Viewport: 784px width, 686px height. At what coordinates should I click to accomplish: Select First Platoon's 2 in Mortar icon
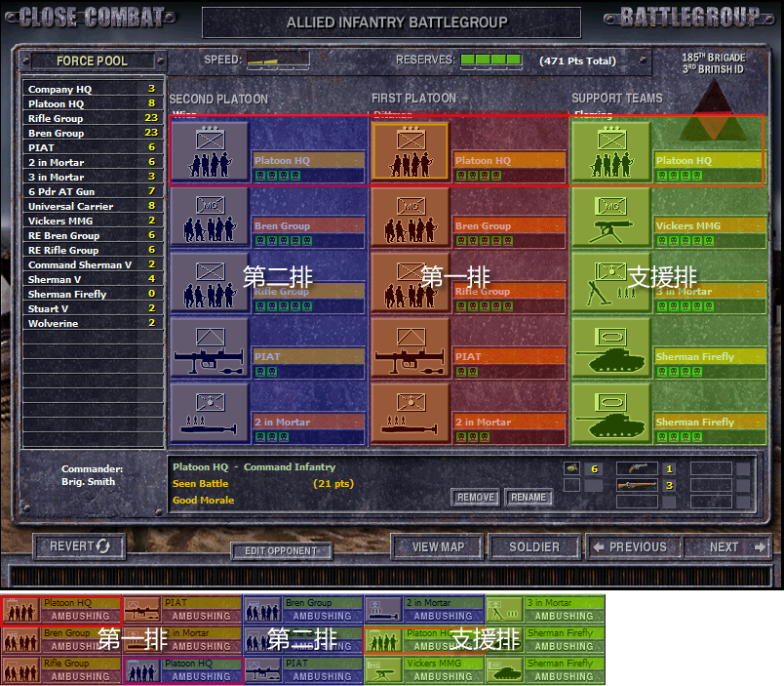click(x=411, y=413)
